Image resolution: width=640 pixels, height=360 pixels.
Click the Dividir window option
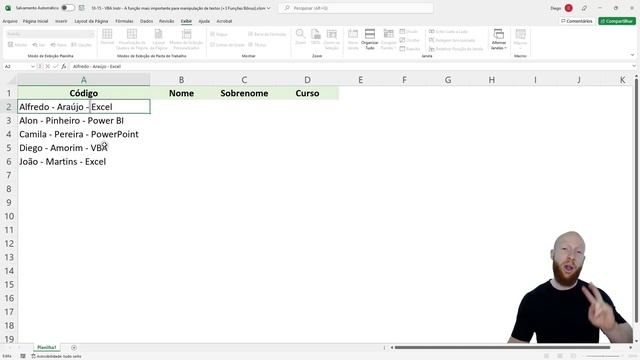tap(409, 31)
